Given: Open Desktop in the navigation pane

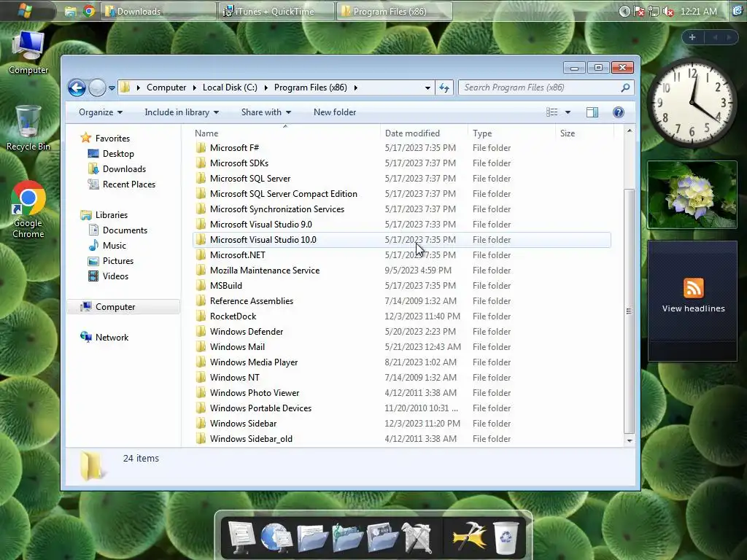Looking at the screenshot, I should tap(118, 154).
